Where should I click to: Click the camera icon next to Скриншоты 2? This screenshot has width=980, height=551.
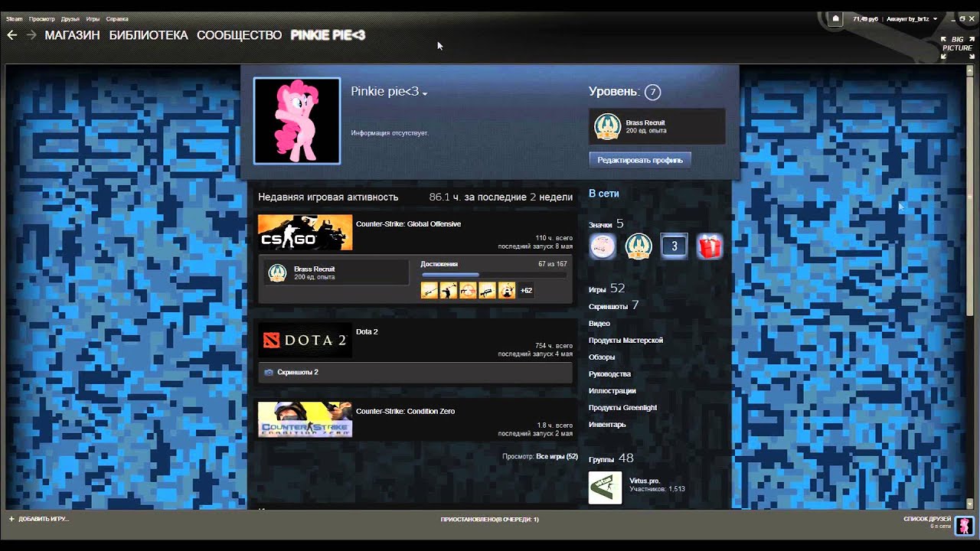coord(269,372)
